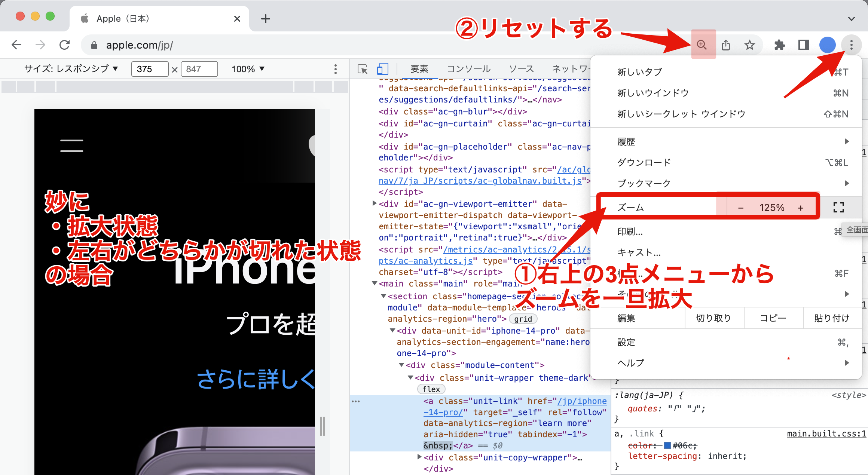Click コピー in edit row
Screen dimensions: 868x475
[x=773, y=318]
